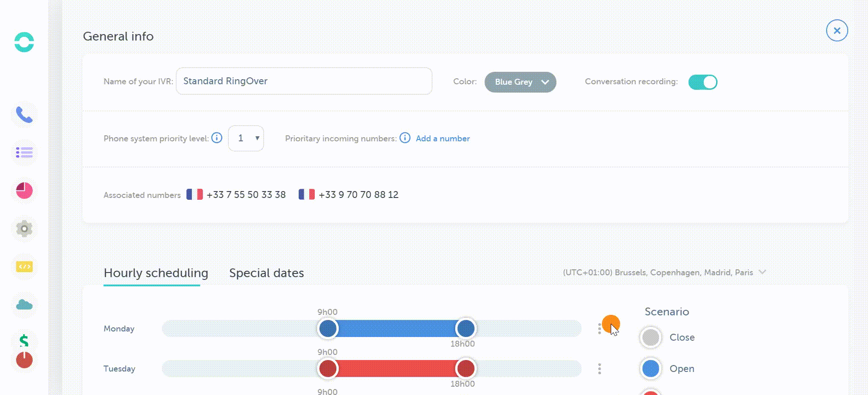Open Tuesday row three-dot options
868x395 pixels.
click(x=599, y=369)
